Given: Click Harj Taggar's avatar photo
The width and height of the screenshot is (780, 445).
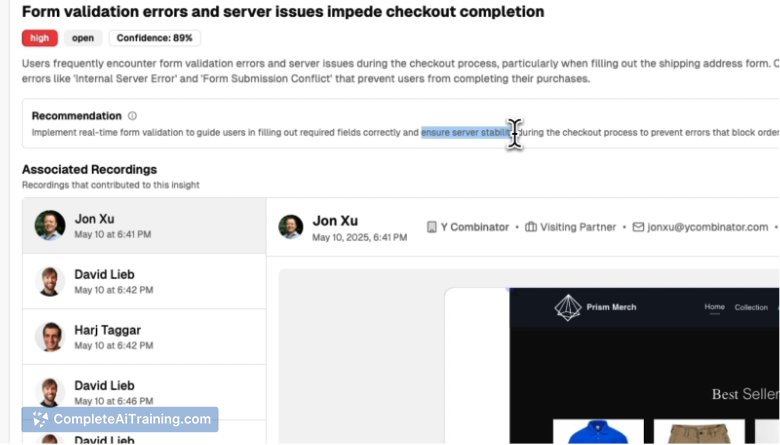Looking at the screenshot, I should (x=50, y=337).
